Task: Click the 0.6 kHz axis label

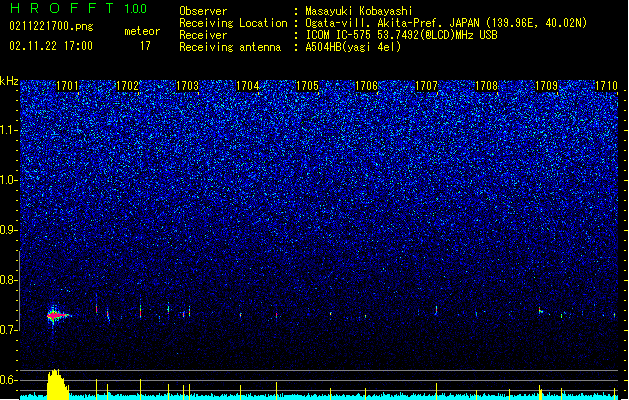Action: pos(9,380)
